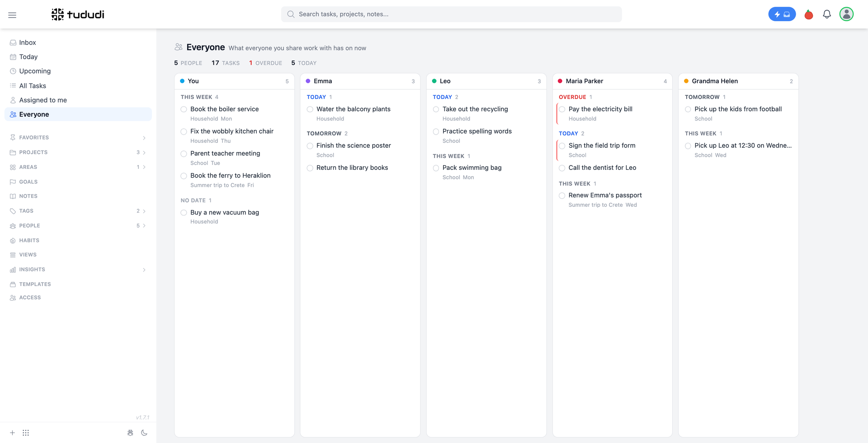Select 'Assigned to me' in sidebar
868x443 pixels.
78,100
